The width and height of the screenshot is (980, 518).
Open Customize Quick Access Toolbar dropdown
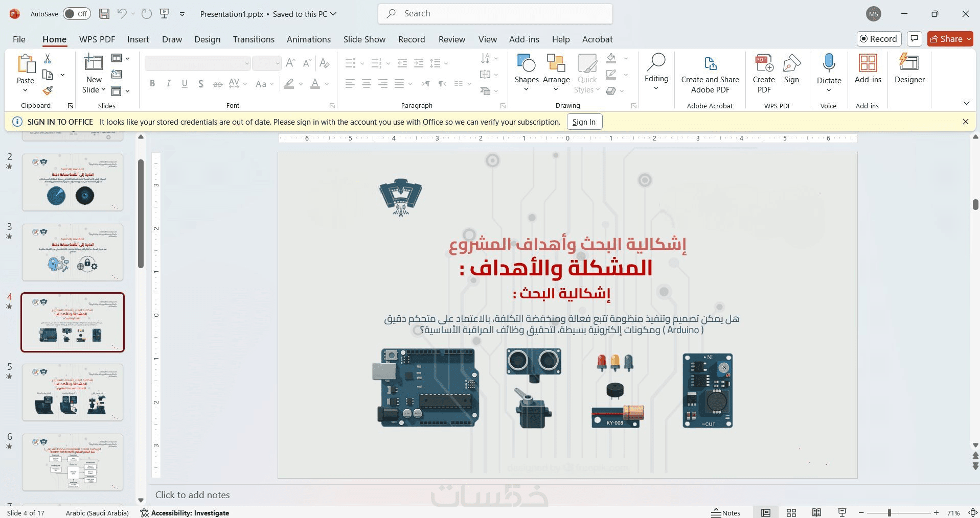point(182,14)
